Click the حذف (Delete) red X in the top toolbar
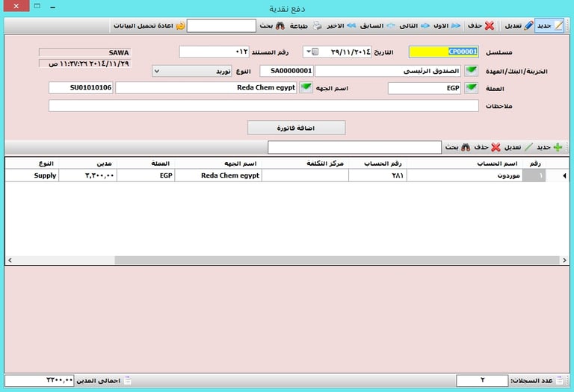The height and width of the screenshot is (392, 574). pos(490,25)
